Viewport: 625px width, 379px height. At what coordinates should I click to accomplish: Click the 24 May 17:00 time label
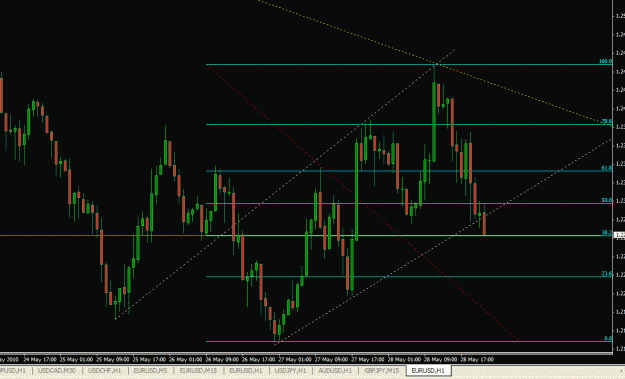40,359
